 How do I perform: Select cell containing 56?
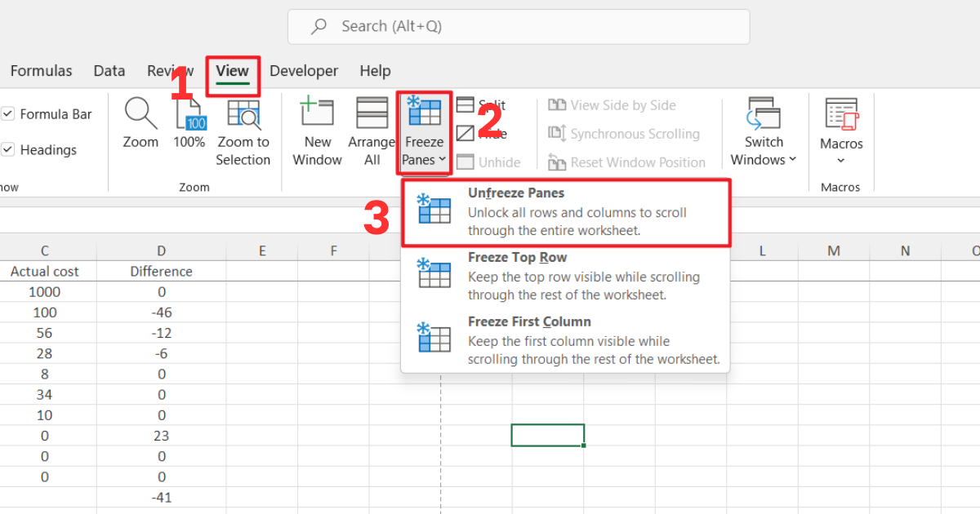pyautogui.click(x=45, y=333)
